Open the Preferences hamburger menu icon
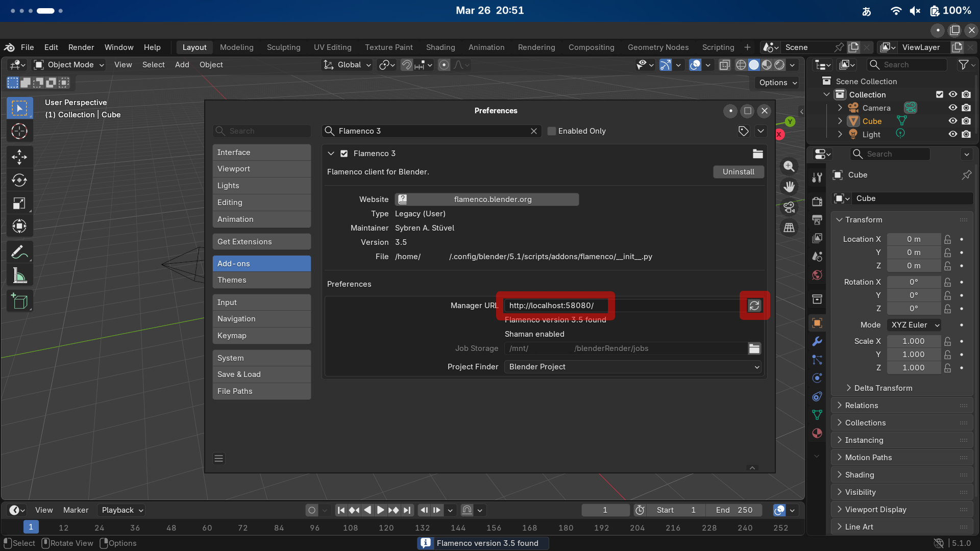The height and width of the screenshot is (551, 980). tap(219, 459)
